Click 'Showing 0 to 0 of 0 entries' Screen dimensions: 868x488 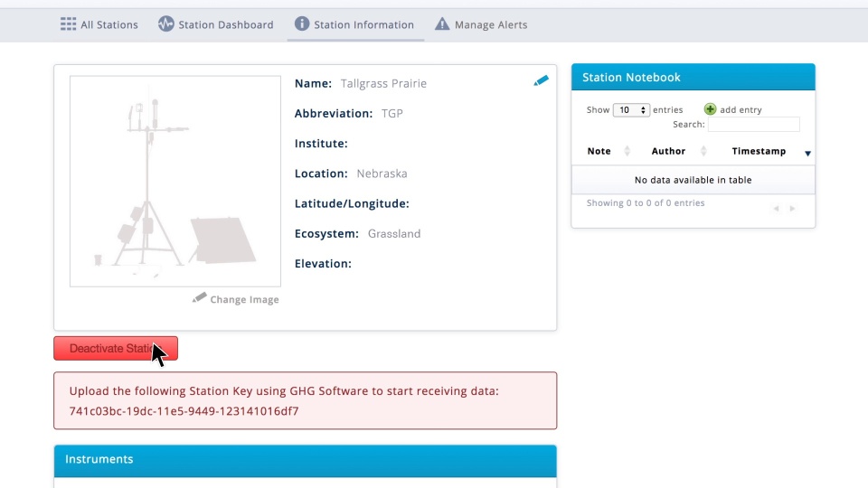tap(646, 203)
